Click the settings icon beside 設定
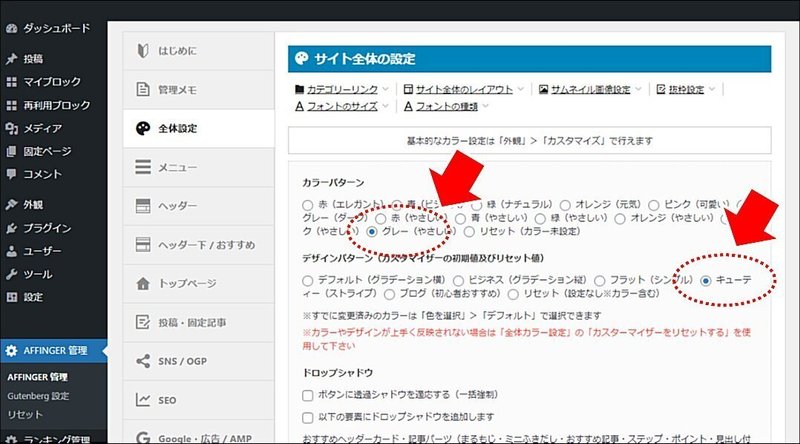 click(x=12, y=297)
